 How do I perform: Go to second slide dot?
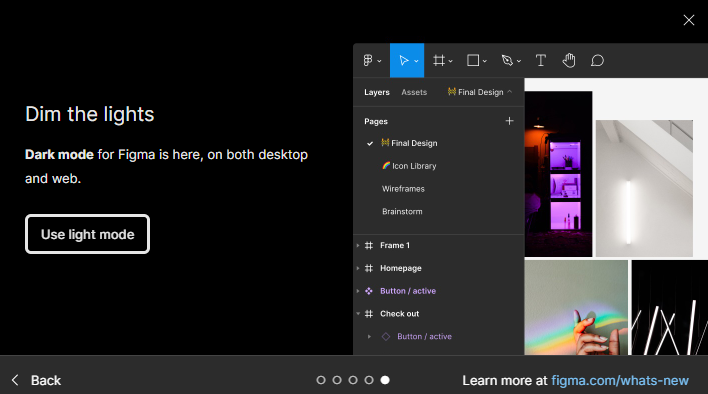337,380
